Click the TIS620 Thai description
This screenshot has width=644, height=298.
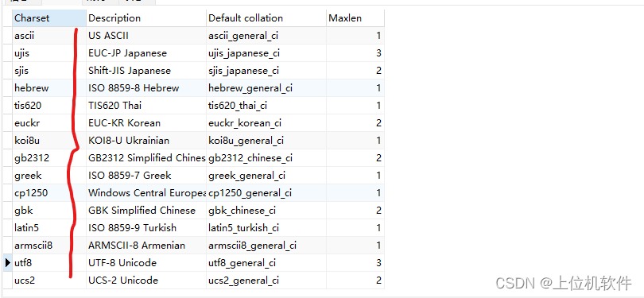(146, 106)
